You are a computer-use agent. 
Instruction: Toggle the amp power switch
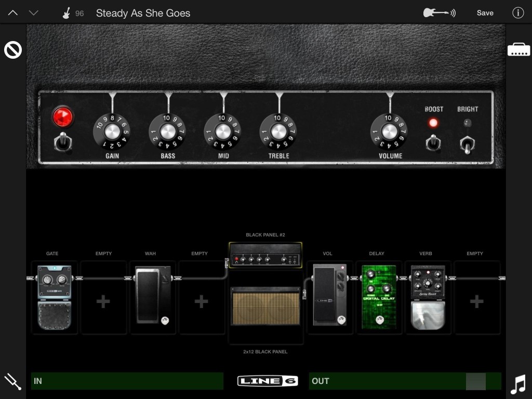[x=63, y=141]
